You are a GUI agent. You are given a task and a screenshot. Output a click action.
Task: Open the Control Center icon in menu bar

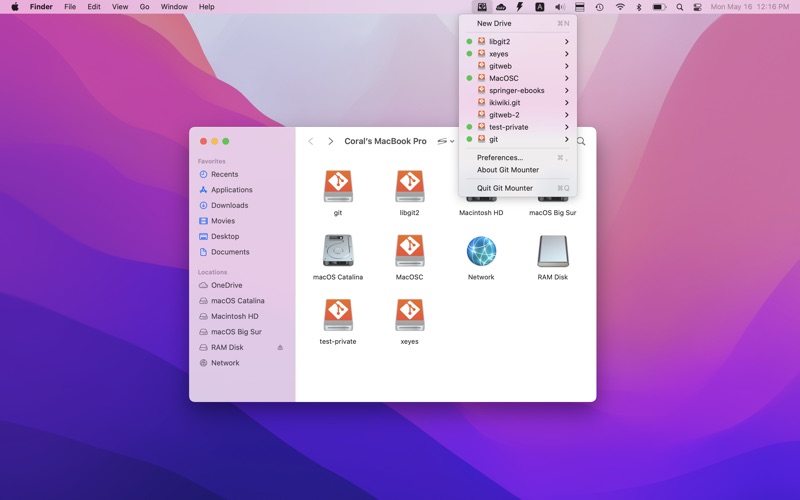tap(697, 7)
